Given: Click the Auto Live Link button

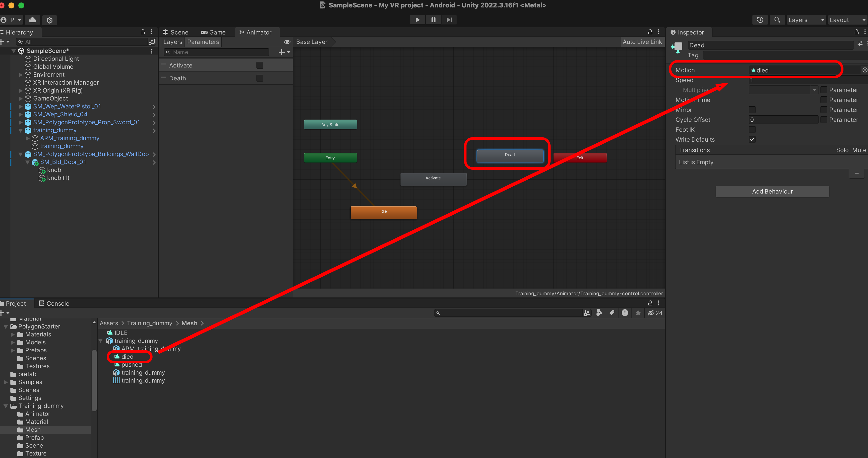Looking at the screenshot, I should 642,42.
